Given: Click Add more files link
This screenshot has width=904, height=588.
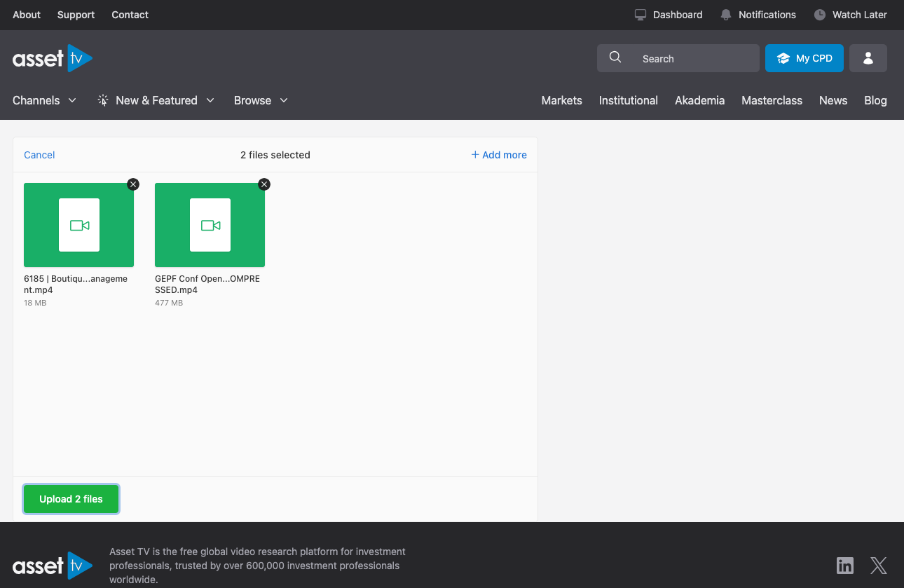Looking at the screenshot, I should click(x=499, y=155).
